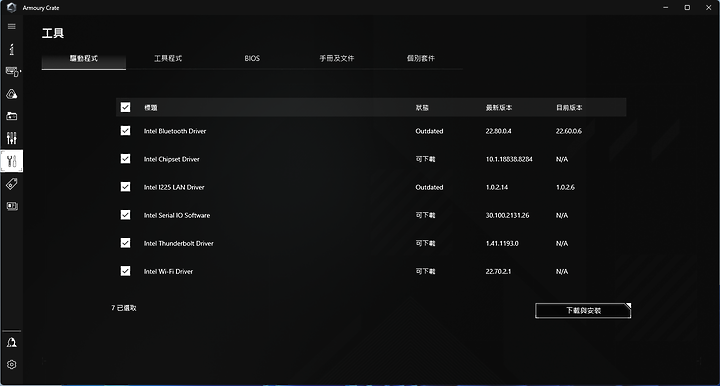Click the latest version 22.70.2.1
This screenshot has height=386, width=720.
pyautogui.click(x=498, y=271)
